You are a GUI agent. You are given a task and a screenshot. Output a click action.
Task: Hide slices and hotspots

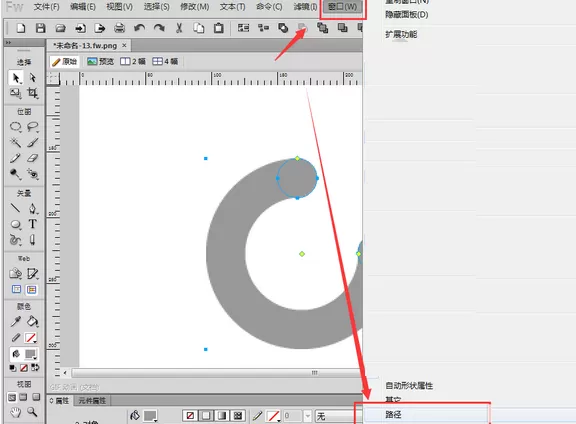click(17, 290)
